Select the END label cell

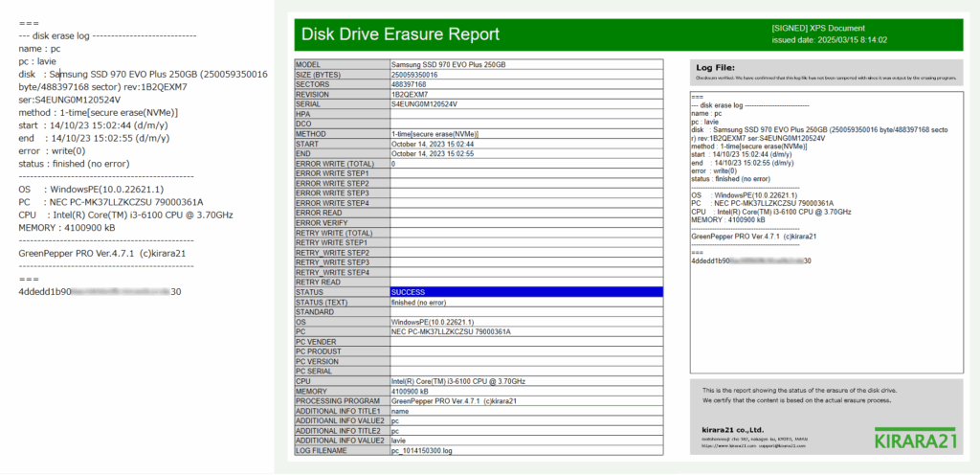pyautogui.click(x=342, y=154)
